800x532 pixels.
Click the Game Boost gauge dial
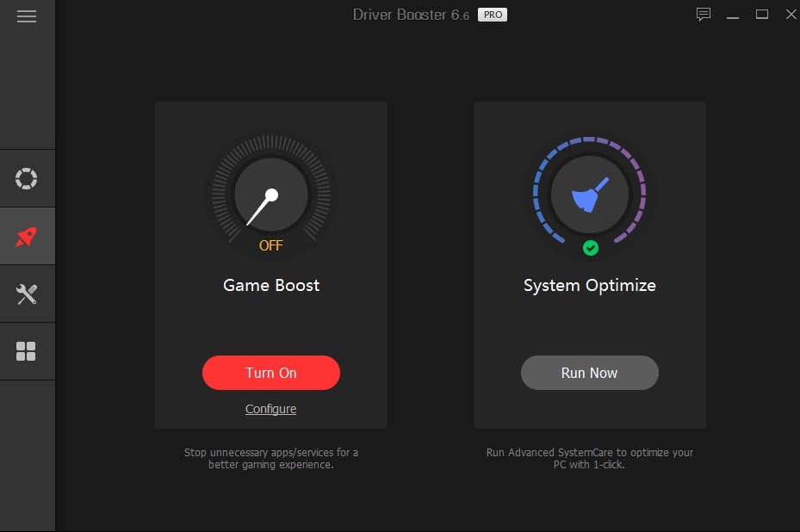tap(271, 195)
